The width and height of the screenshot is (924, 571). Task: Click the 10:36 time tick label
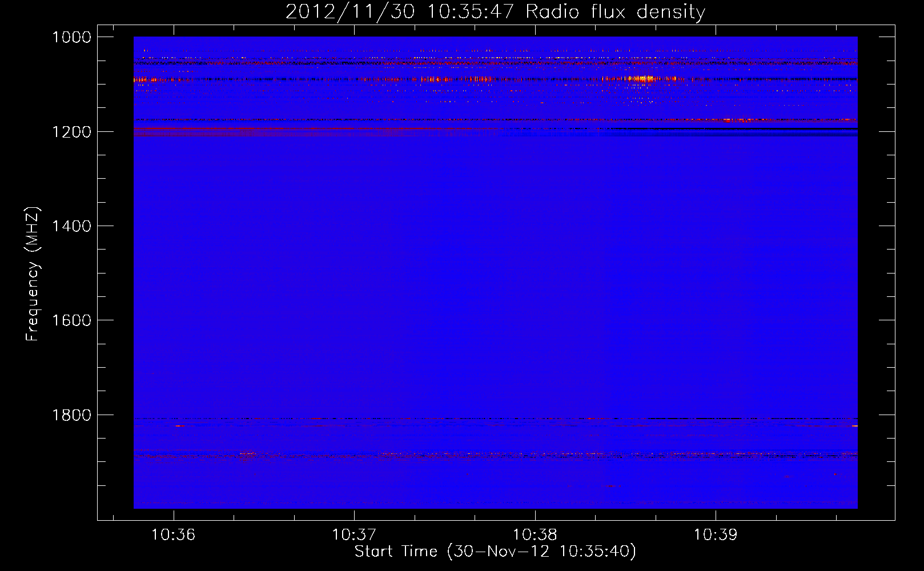pyautogui.click(x=173, y=534)
